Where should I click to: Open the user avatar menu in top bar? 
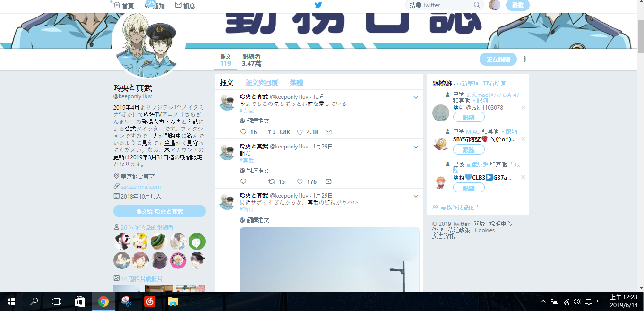click(x=495, y=5)
